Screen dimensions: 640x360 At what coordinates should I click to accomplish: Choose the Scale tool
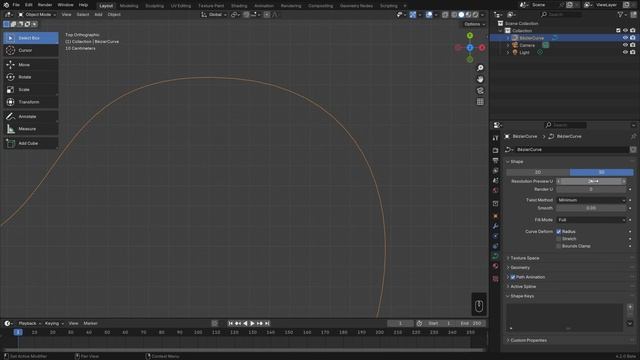pos(31,89)
